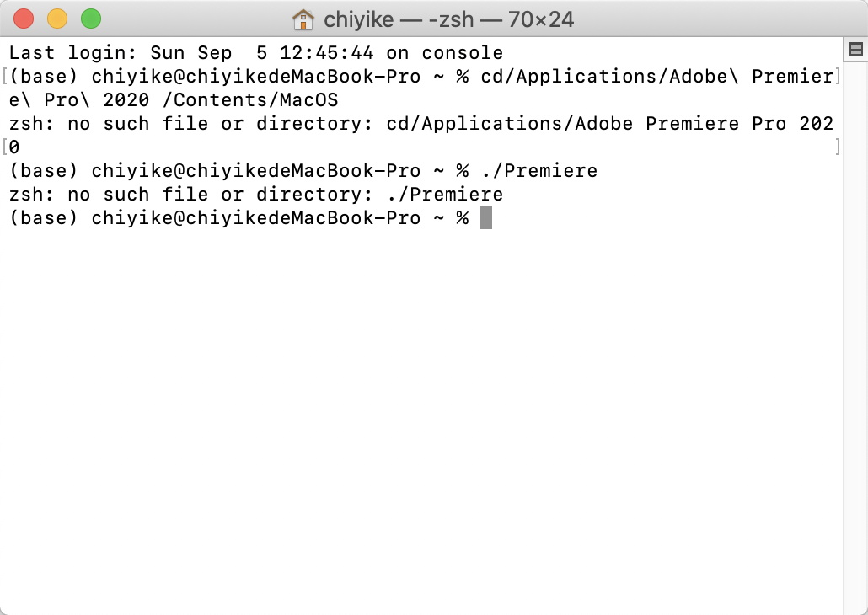The width and height of the screenshot is (868, 615).
Task: Click the right bracket mark on "0" line
Action: (838, 147)
